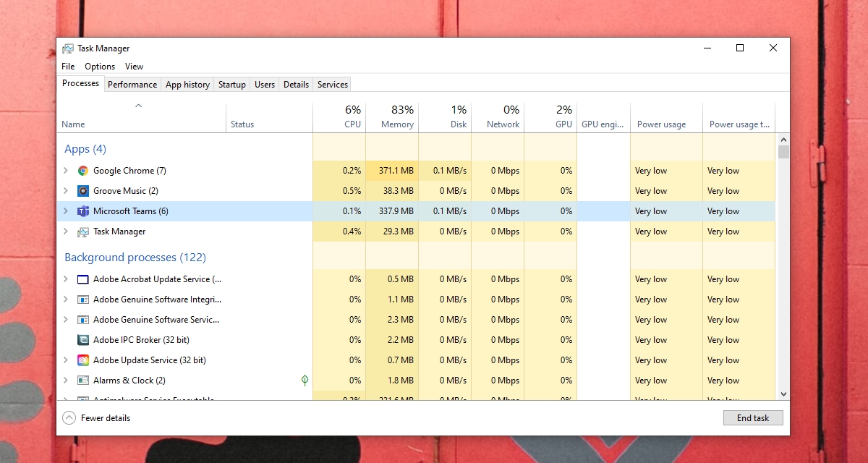Sort by Memory usage column

click(392, 117)
